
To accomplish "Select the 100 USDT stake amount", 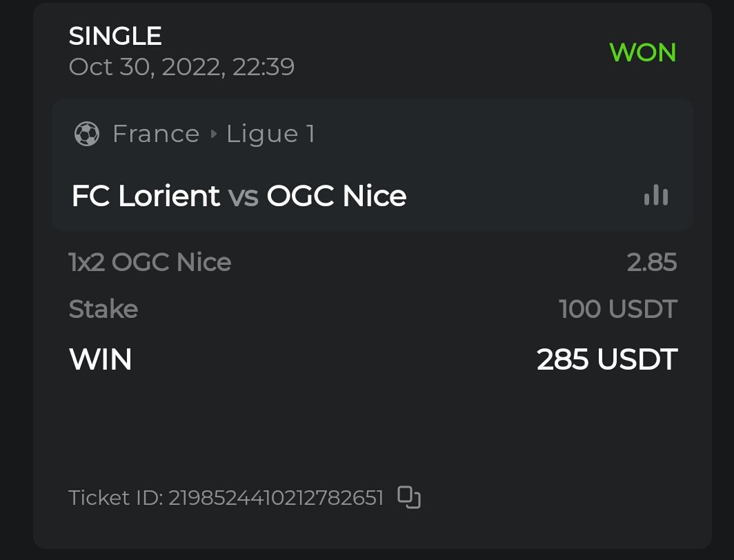I will click(x=618, y=309).
